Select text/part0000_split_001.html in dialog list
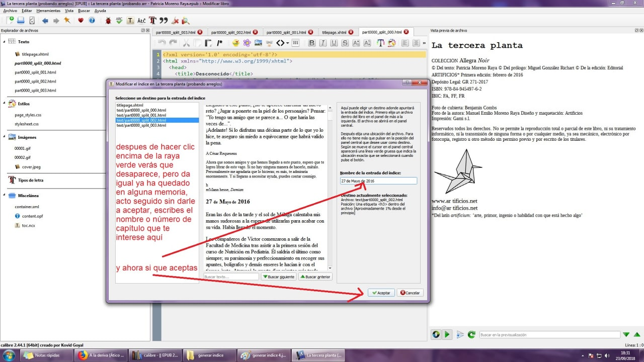The image size is (644, 362). (141, 115)
